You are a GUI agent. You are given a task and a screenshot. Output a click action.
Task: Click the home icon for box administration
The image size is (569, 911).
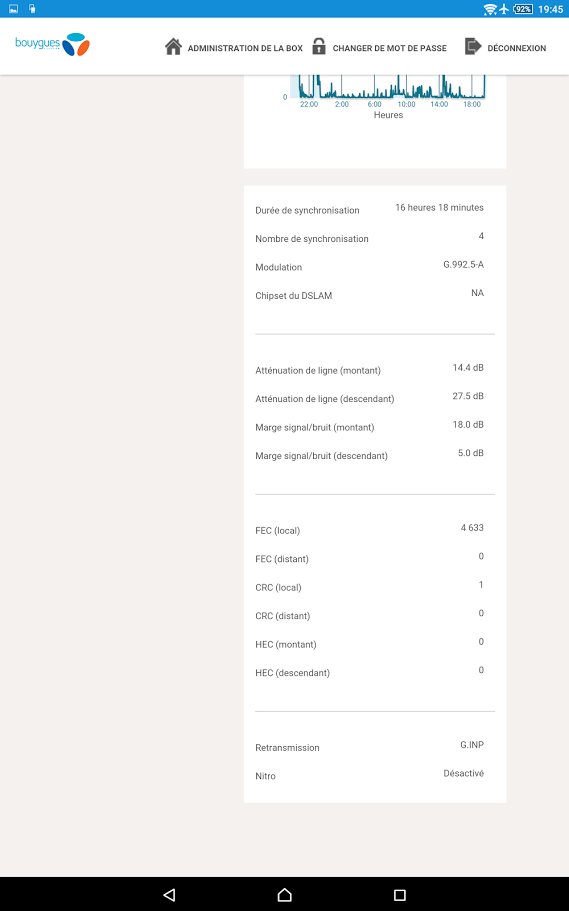[173, 46]
